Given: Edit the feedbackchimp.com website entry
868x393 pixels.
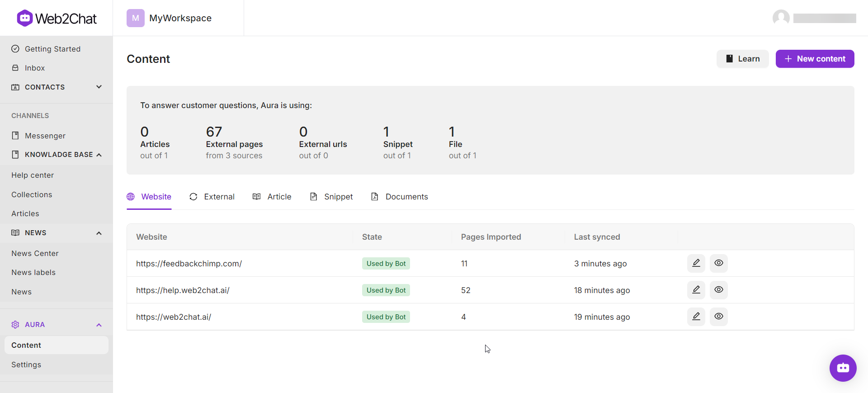Looking at the screenshot, I should click(x=696, y=263).
